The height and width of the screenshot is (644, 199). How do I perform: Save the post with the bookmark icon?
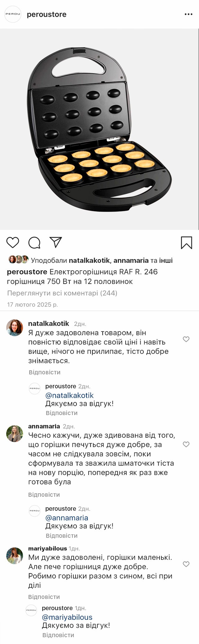pos(187,243)
